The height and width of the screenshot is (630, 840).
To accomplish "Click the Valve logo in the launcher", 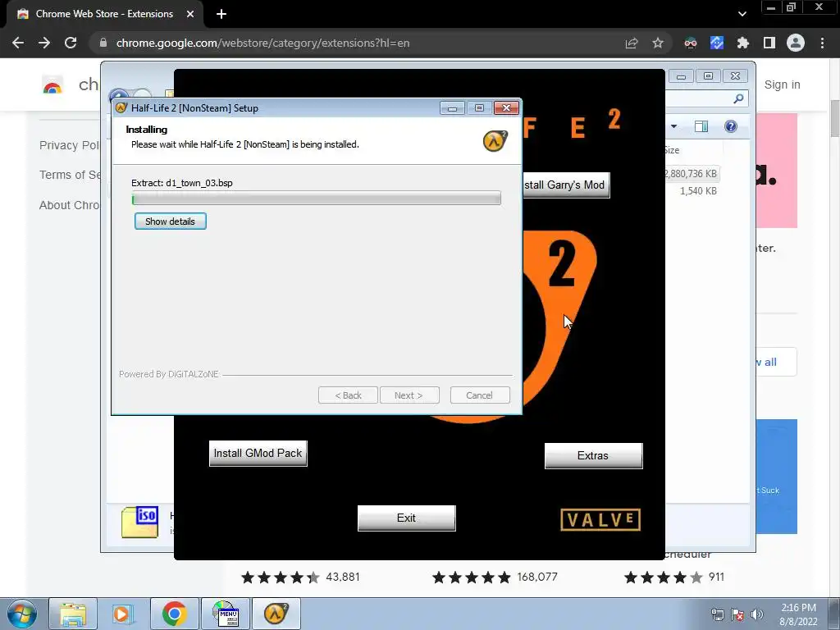I will (x=600, y=519).
